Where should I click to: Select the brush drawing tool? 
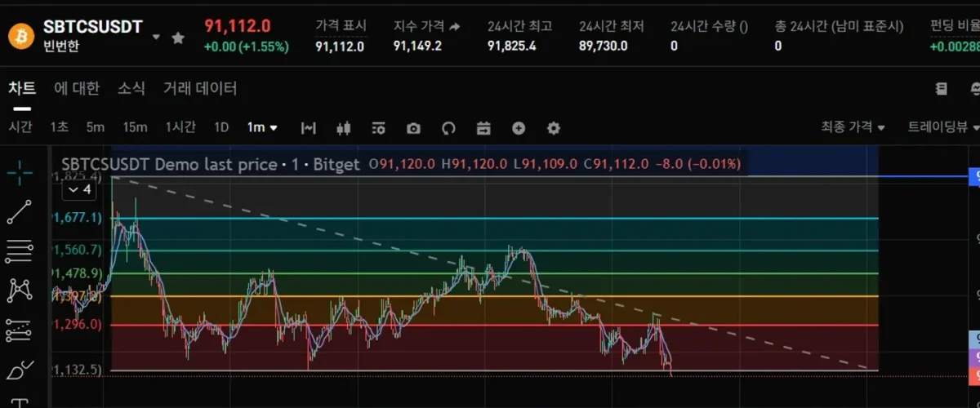(x=20, y=370)
